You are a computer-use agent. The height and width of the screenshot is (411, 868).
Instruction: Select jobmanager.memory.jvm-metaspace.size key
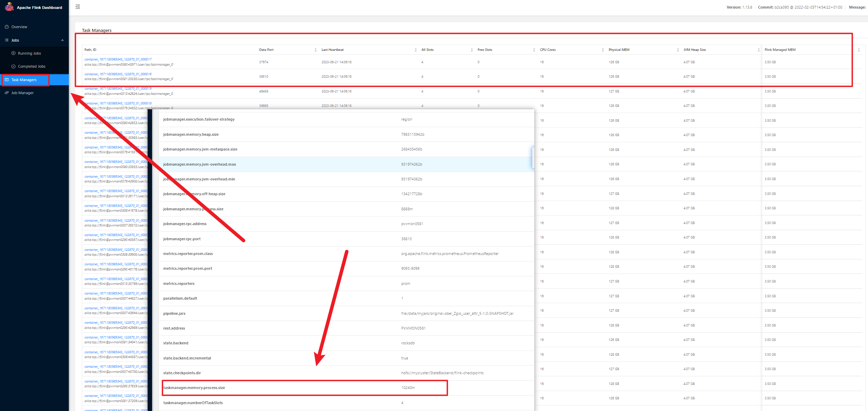(200, 149)
